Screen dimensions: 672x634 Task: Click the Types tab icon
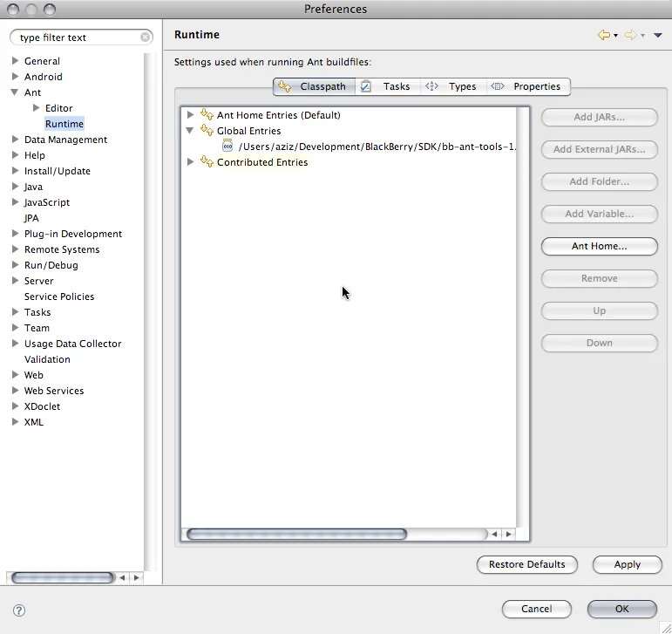(x=431, y=86)
